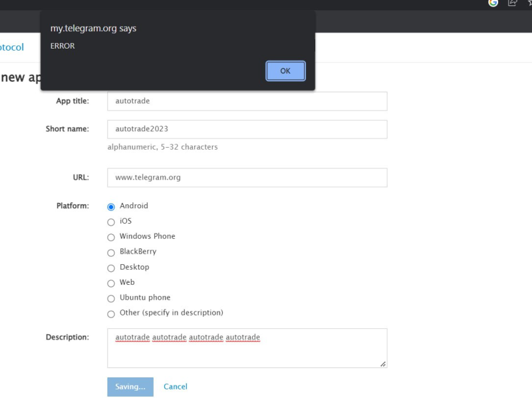Open the Protocol link in header
This screenshot has width=532, height=398.
pos(11,47)
